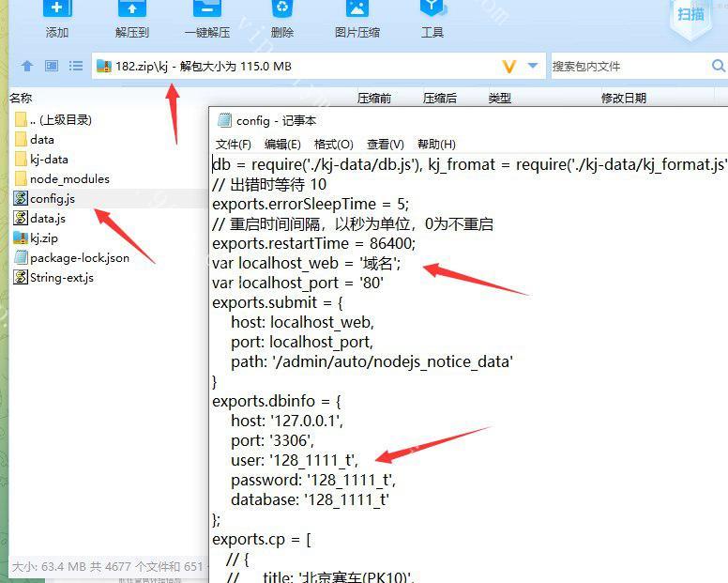Click the 扫描 (Scan) badge button
728x583 pixels.
click(690, 13)
